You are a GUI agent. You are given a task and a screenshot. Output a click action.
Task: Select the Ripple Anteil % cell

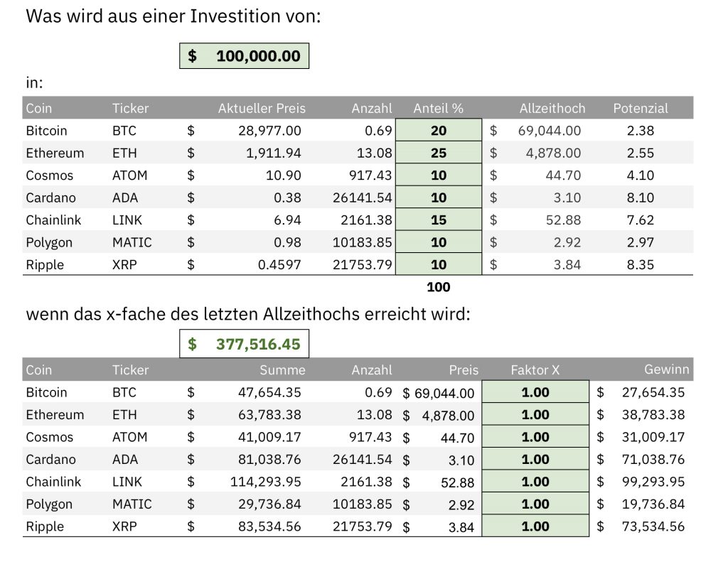click(438, 264)
